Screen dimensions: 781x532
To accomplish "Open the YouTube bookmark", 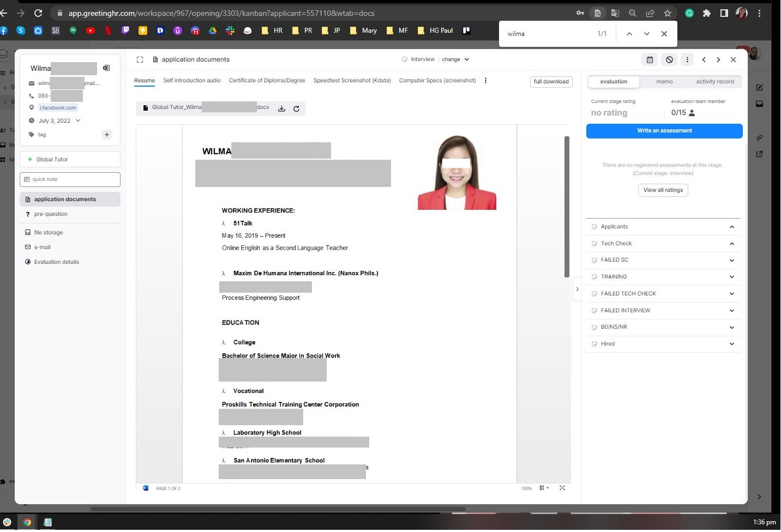I will tap(91, 31).
